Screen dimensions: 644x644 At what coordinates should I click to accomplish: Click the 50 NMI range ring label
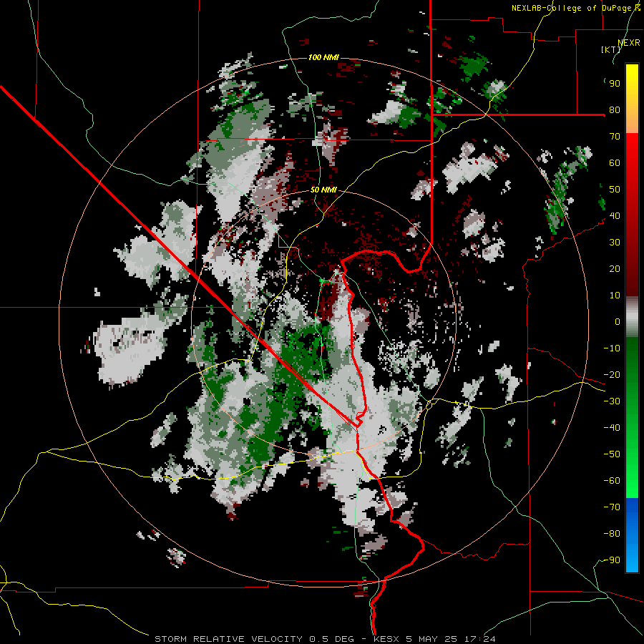click(x=323, y=190)
